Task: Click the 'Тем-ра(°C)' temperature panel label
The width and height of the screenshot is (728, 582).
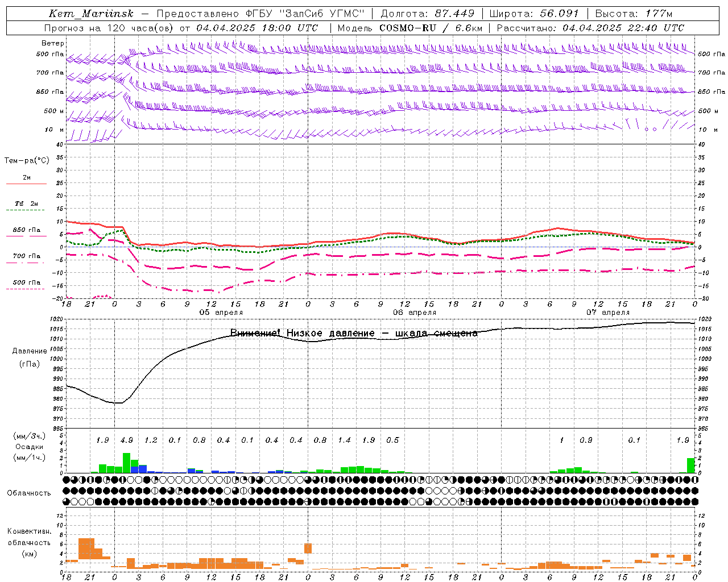Action: [x=27, y=161]
